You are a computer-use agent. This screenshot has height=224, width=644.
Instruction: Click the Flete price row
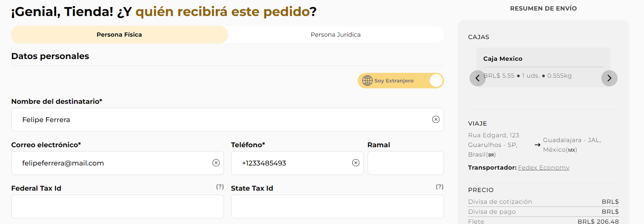click(x=543, y=221)
